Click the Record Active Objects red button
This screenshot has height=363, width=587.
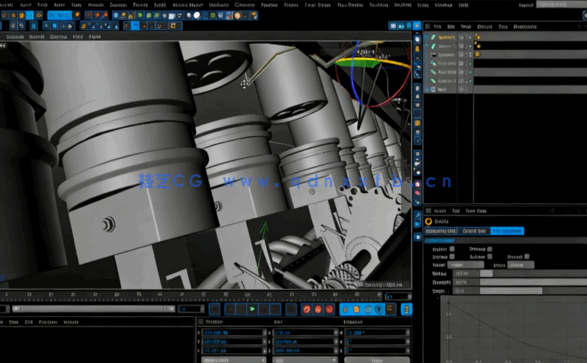click(307, 309)
